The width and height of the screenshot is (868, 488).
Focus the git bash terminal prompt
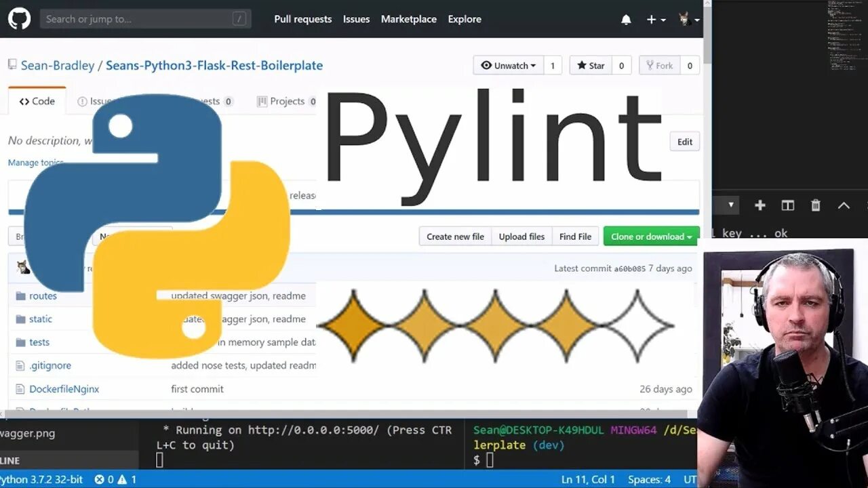490,461
